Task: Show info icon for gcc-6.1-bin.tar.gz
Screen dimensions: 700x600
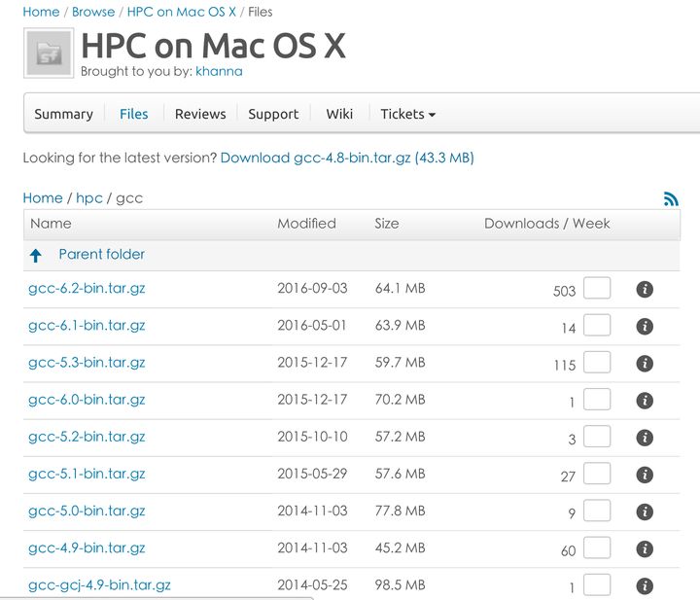Action: (644, 327)
